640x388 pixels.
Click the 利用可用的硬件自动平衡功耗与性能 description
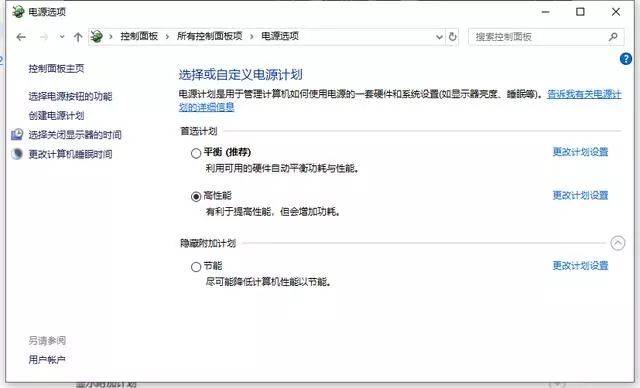pos(282,168)
